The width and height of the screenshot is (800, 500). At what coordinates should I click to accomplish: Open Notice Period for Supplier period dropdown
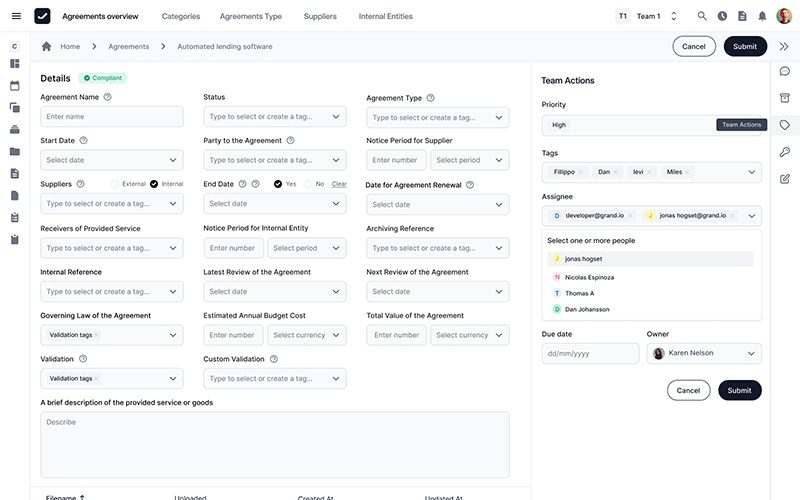coord(469,160)
